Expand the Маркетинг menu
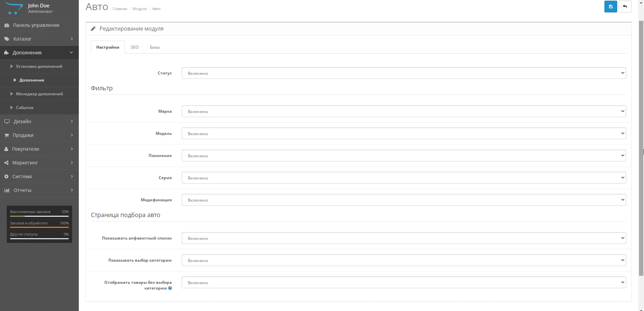The image size is (644, 311). click(39, 163)
